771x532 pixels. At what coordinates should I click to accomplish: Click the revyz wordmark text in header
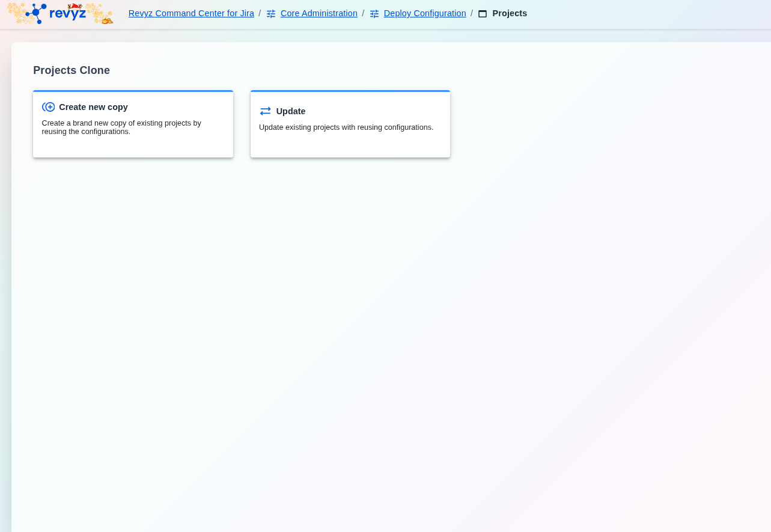click(67, 14)
